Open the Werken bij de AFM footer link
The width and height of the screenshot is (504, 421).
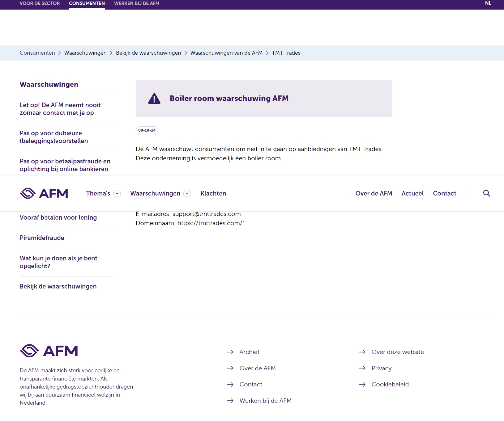pyautogui.click(x=266, y=401)
